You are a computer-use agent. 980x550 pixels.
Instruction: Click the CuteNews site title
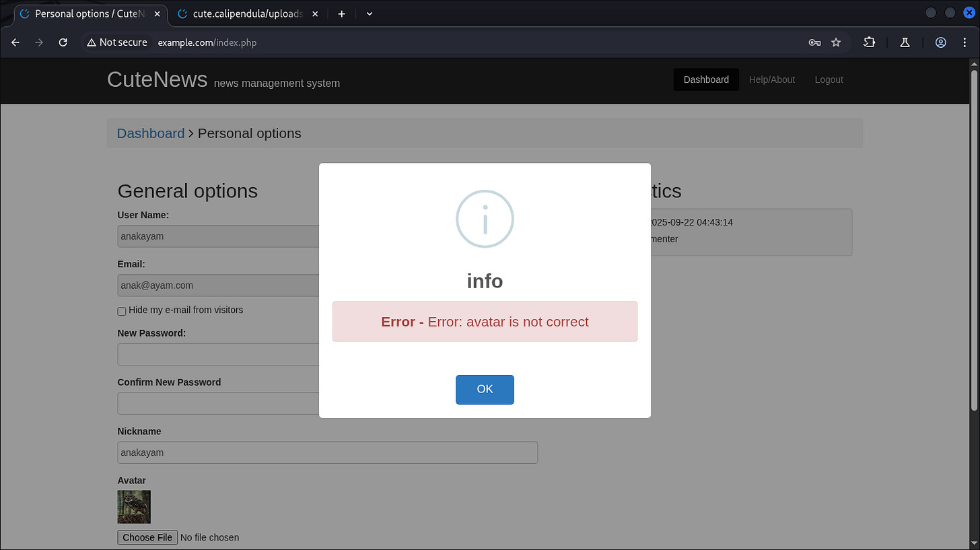pos(157,79)
